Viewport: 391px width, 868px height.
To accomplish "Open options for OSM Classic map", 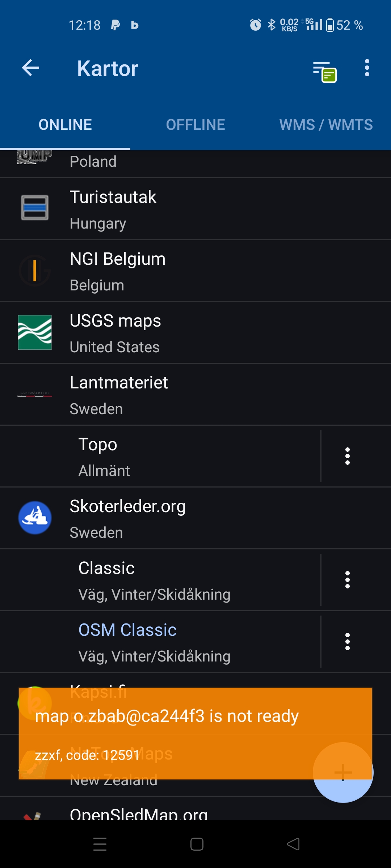I will click(x=348, y=642).
